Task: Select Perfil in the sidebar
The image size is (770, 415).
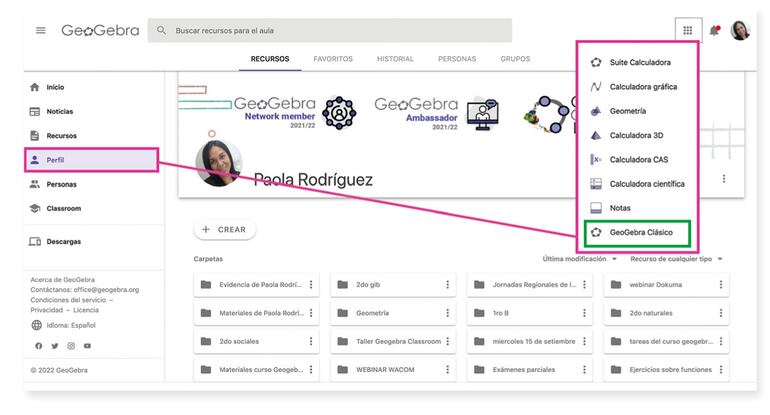Action: 92,160
